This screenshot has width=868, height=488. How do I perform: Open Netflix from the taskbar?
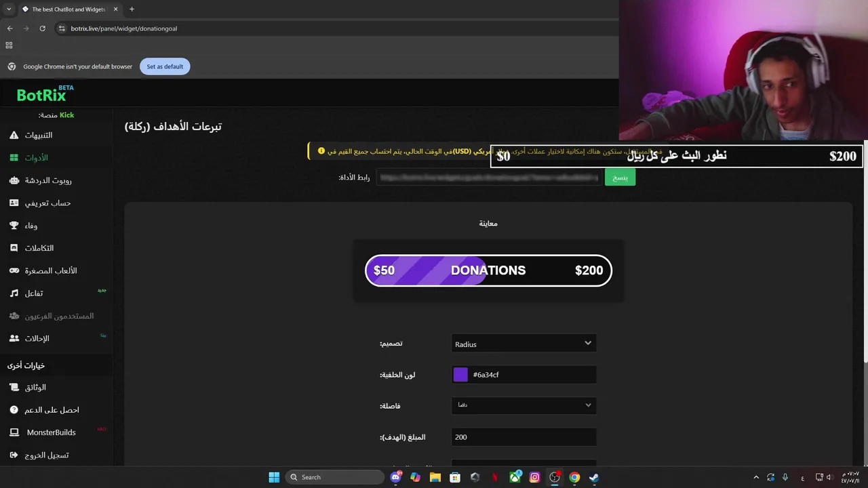(495, 477)
